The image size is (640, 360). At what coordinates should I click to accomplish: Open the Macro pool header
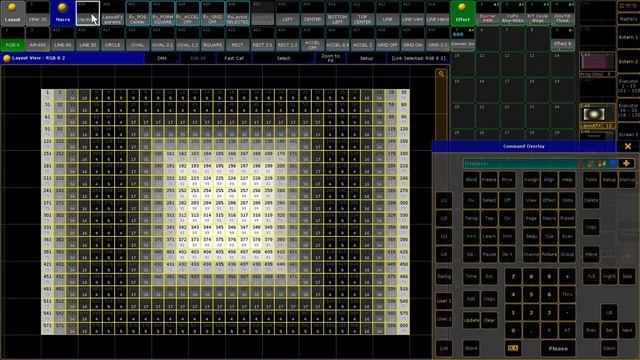coord(62,13)
